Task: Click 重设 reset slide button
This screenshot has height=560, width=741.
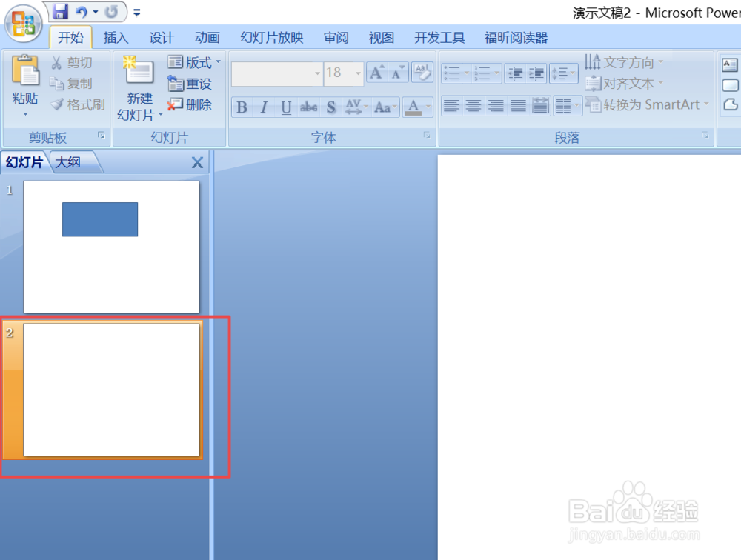Action: pos(190,84)
